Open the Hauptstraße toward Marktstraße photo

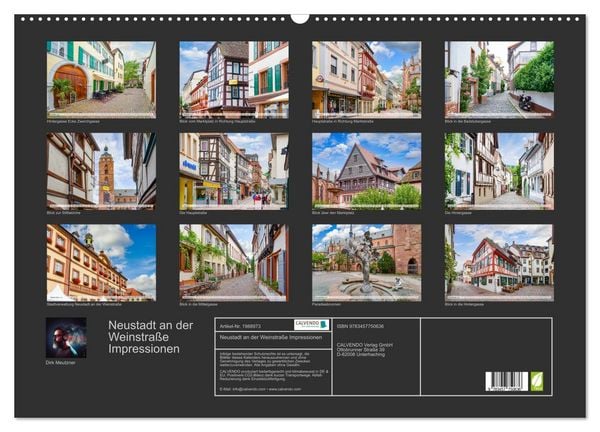tap(367, 79)
